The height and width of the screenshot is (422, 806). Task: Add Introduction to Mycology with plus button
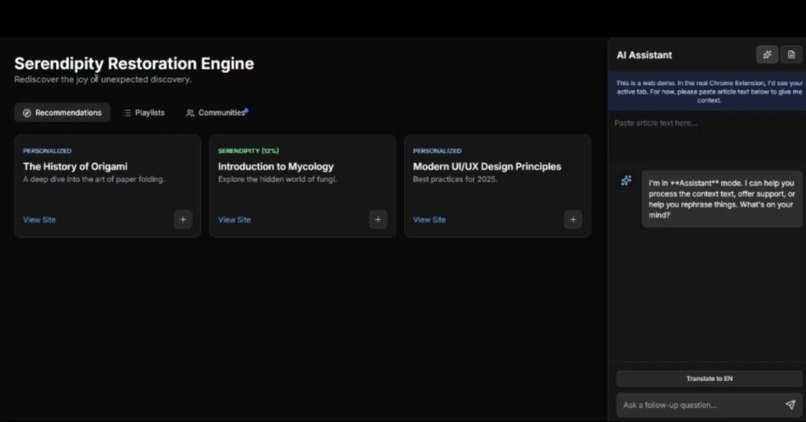[378, 219]
